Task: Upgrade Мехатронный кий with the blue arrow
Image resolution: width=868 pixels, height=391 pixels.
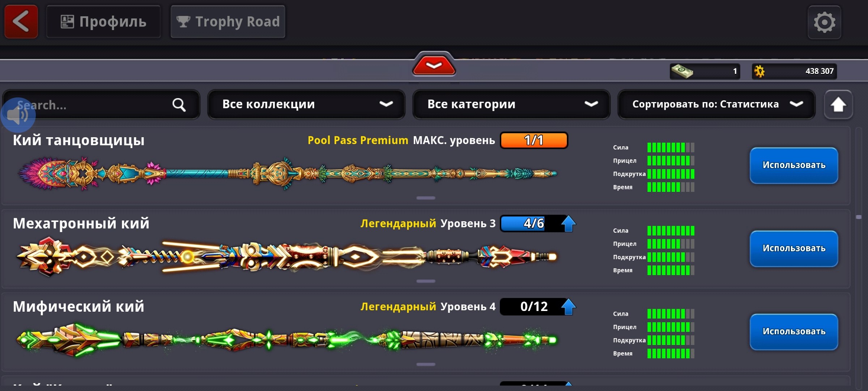Action: click(x=568, y=223)
